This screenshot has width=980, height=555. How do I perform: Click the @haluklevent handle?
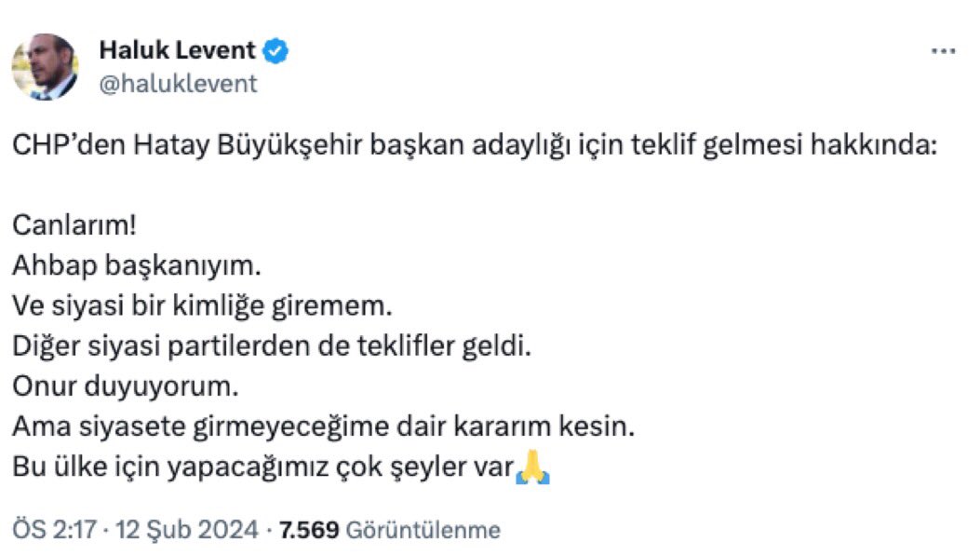[x=177, y=84]
